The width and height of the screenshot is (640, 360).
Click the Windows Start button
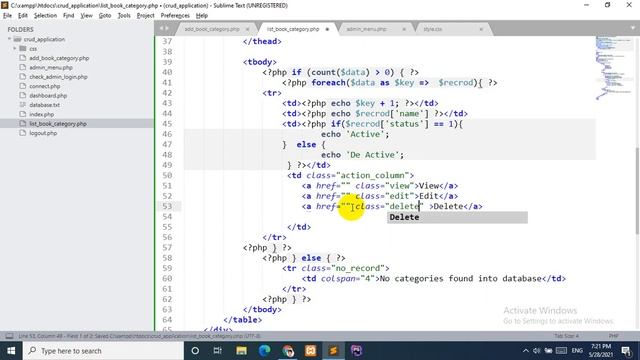(11, 351)
